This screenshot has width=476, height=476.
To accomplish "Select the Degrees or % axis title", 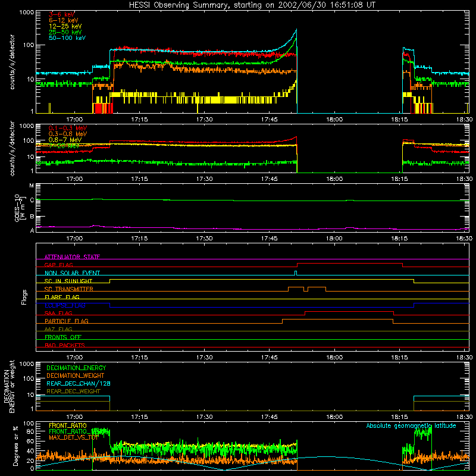I will [x=15, y=446].
